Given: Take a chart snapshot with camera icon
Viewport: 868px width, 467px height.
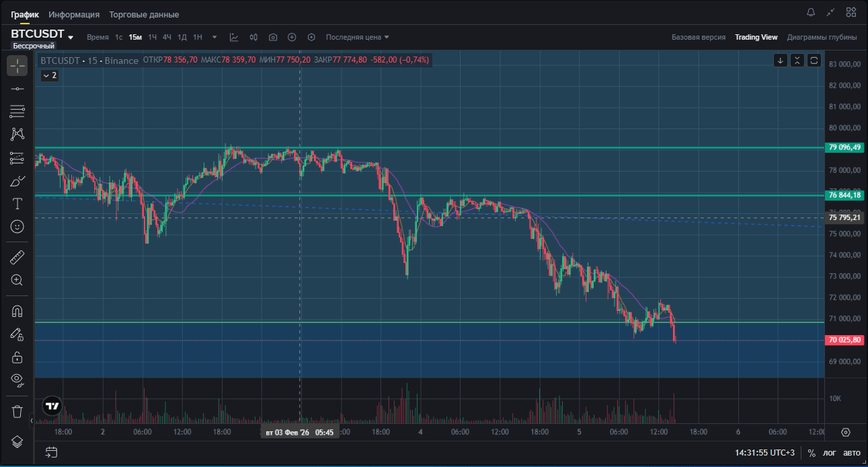Looking at the screenshot, I should pyautogui.click(x=273, y=37).
